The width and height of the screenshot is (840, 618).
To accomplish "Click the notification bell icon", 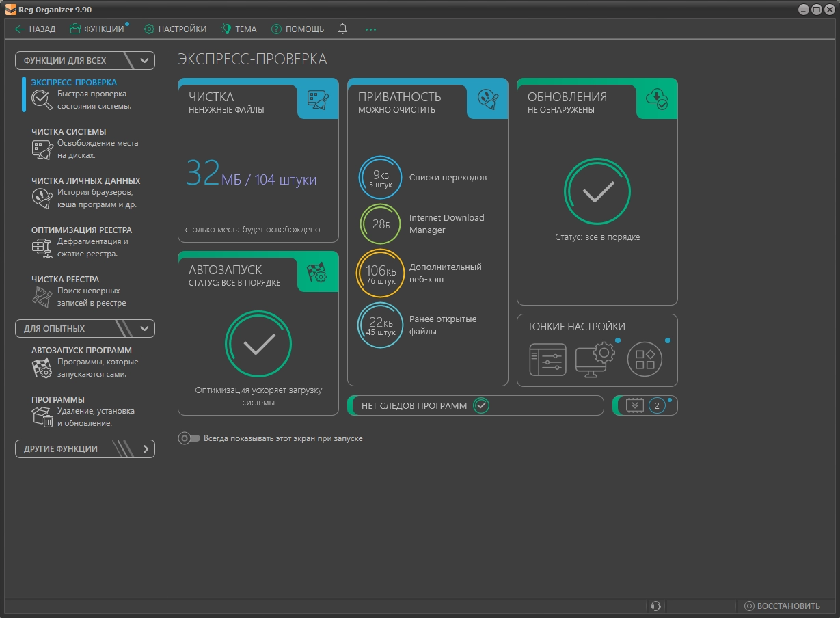I will click(x=342, y=29).
